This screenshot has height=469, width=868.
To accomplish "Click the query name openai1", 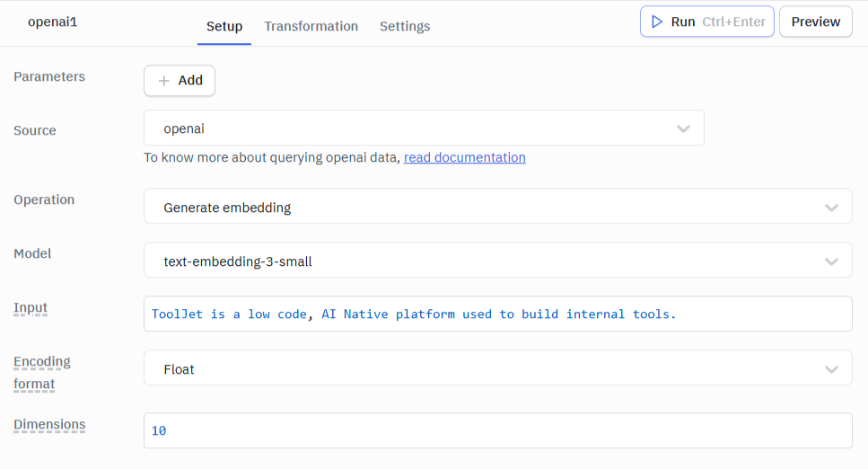I will [53, 22].
